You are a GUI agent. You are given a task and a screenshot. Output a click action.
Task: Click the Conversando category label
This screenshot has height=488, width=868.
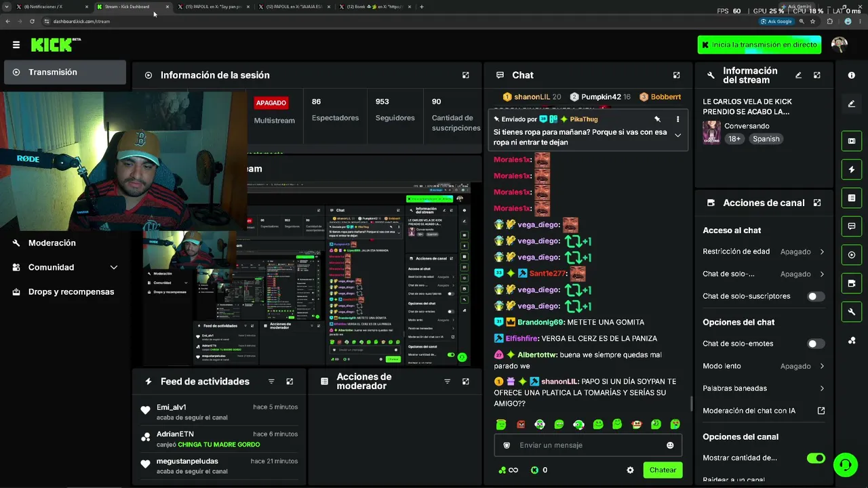(747, 126)
